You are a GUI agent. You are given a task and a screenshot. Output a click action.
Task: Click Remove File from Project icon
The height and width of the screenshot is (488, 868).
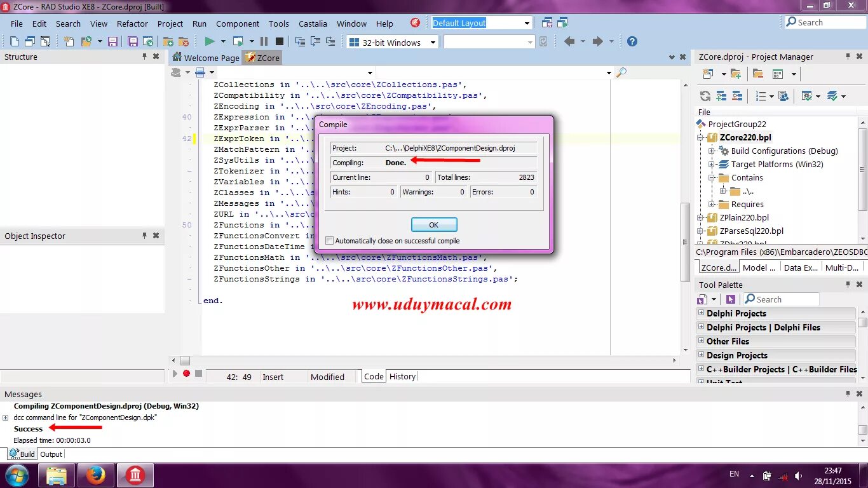tap(184, 41)
